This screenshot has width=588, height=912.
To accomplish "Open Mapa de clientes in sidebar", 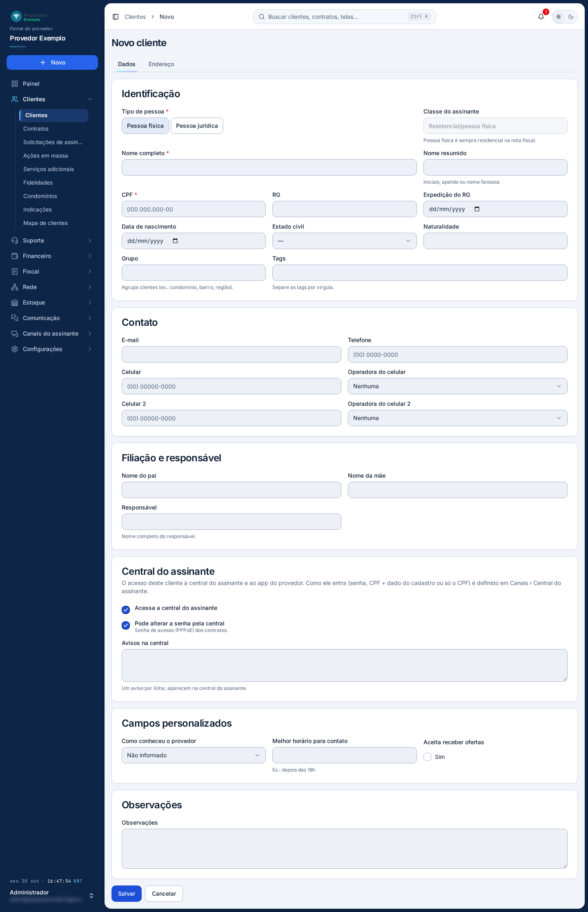I will (45, 223).
